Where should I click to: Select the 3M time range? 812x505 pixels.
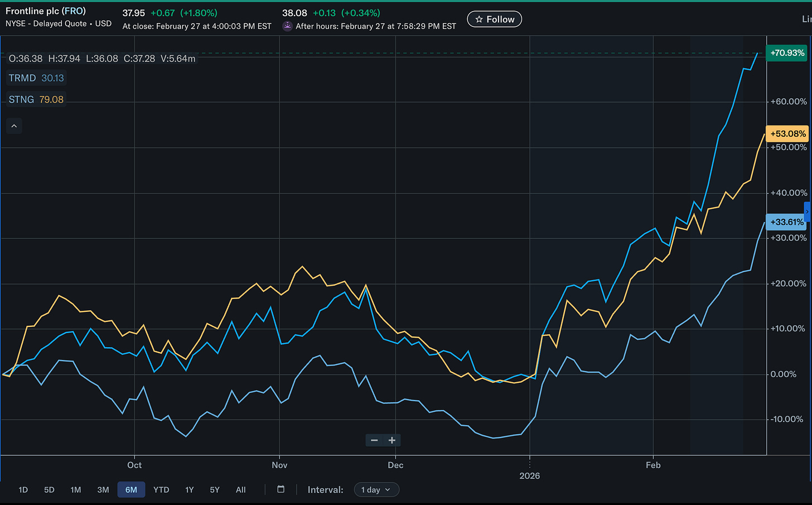(103, 489)
